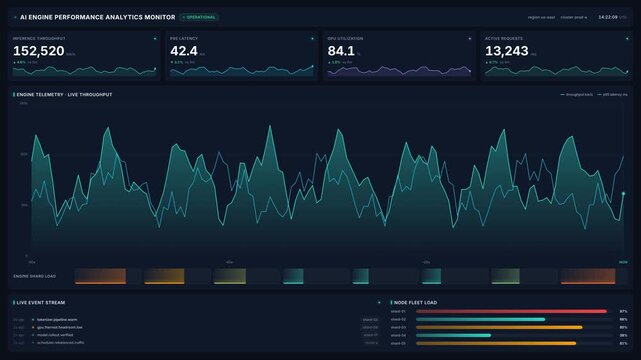Image resolution: width=641 pixels, height=360 pixels.
Task: Click the Inference Throughput card status dot
Action: pos(155,39)
